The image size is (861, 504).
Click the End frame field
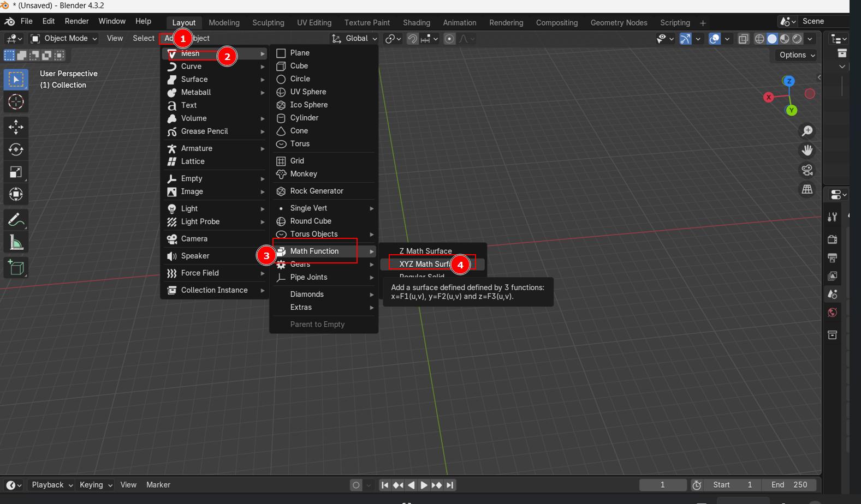tap(789, 485)
